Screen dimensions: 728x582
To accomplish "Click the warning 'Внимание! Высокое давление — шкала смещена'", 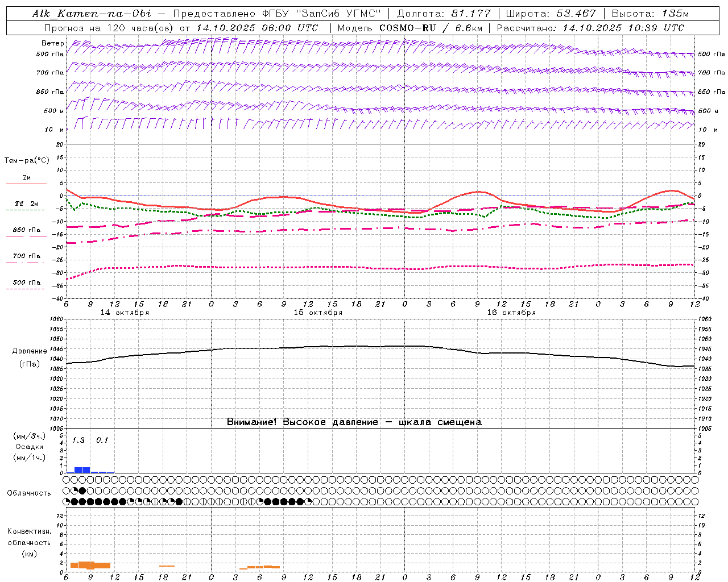I will 354,422.
